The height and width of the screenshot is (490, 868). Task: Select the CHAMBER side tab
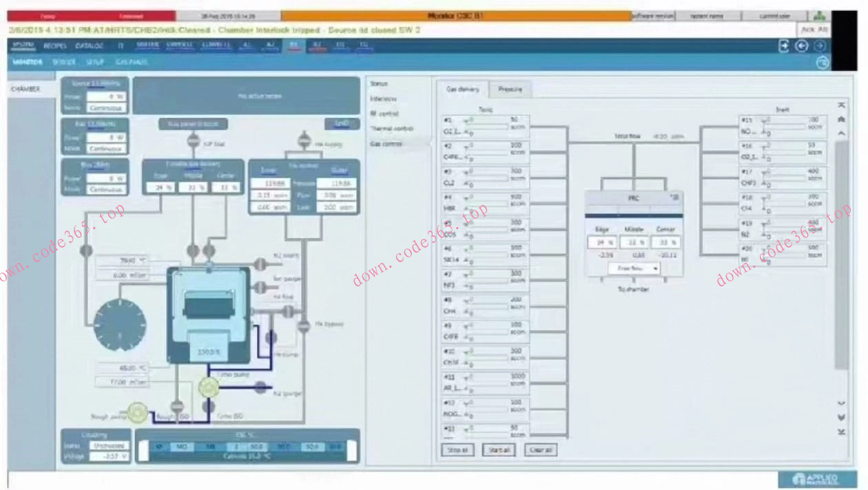32,89
